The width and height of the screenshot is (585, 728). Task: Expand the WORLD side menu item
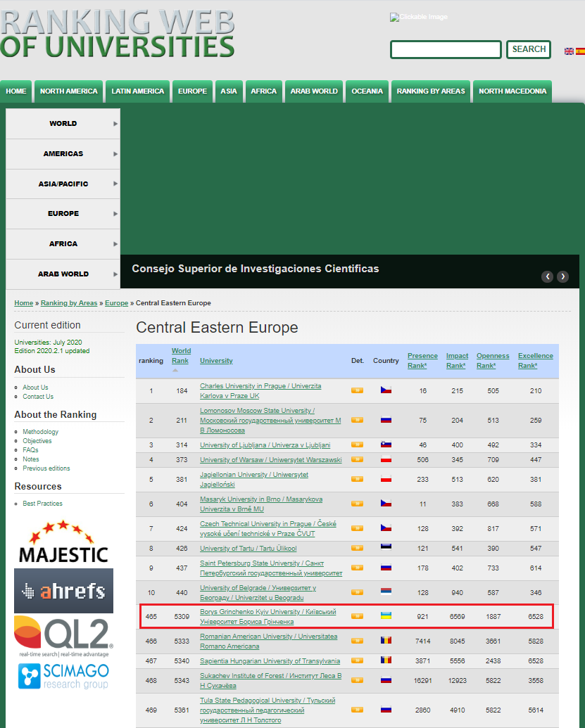(63, 124)
